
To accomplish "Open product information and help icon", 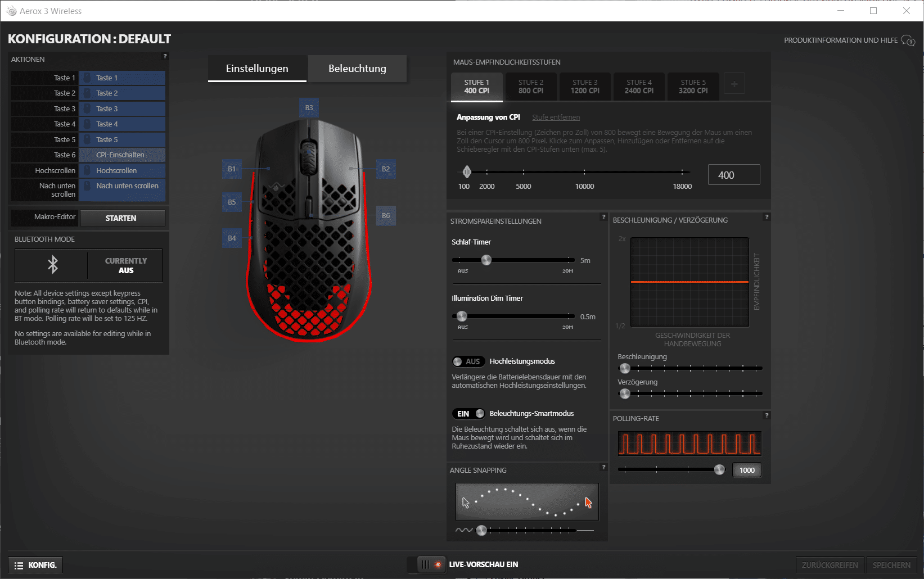I will [x=908, y=40].
